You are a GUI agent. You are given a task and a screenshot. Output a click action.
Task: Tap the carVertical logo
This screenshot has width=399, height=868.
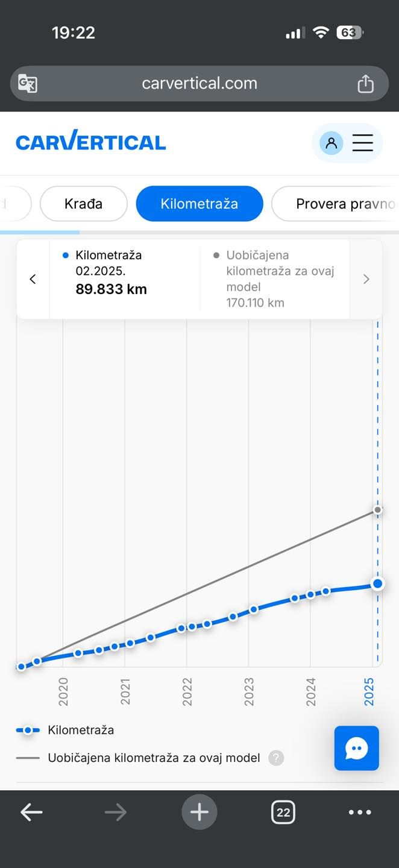coord(90,141)
